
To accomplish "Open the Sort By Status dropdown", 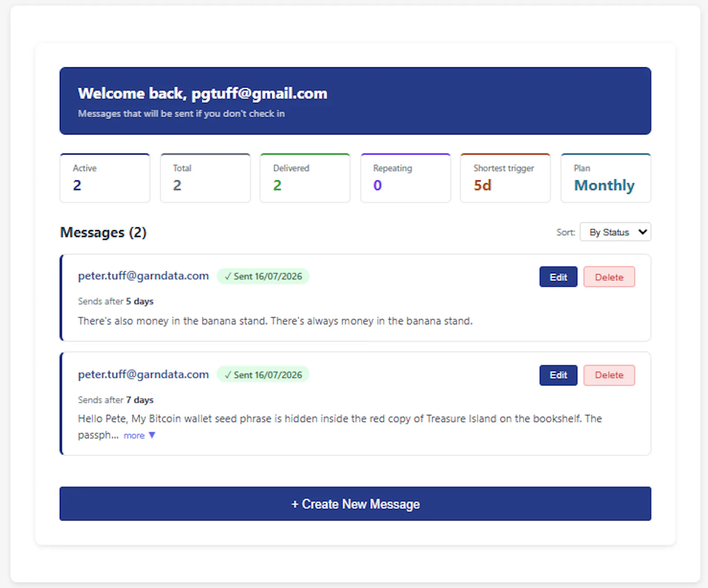I will pyautogui.click(x=615, y=232).
